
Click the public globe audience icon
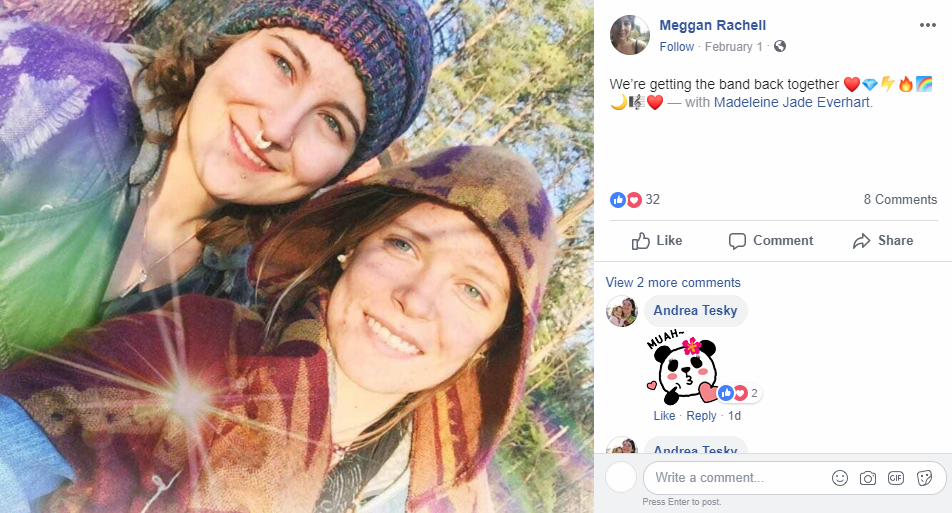[x=780, y=46]
